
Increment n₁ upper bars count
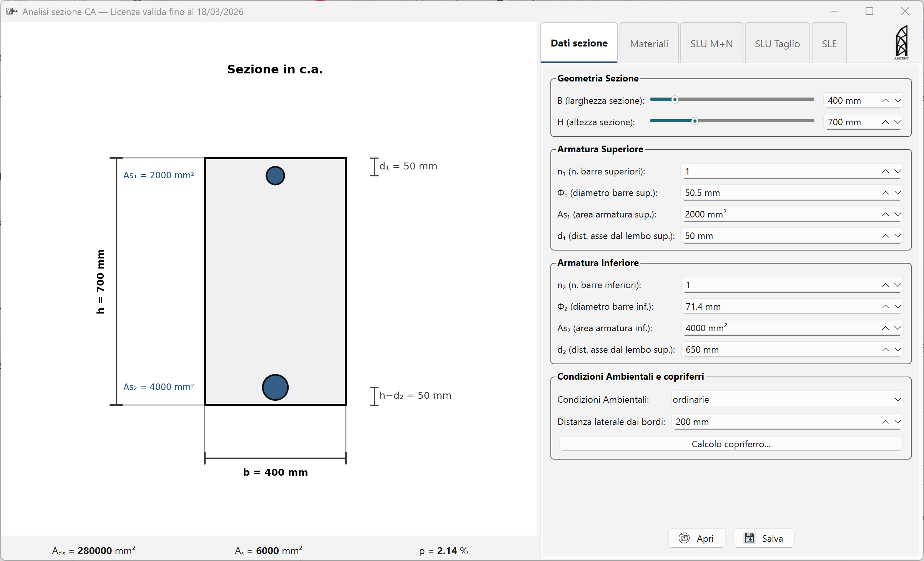885,171
